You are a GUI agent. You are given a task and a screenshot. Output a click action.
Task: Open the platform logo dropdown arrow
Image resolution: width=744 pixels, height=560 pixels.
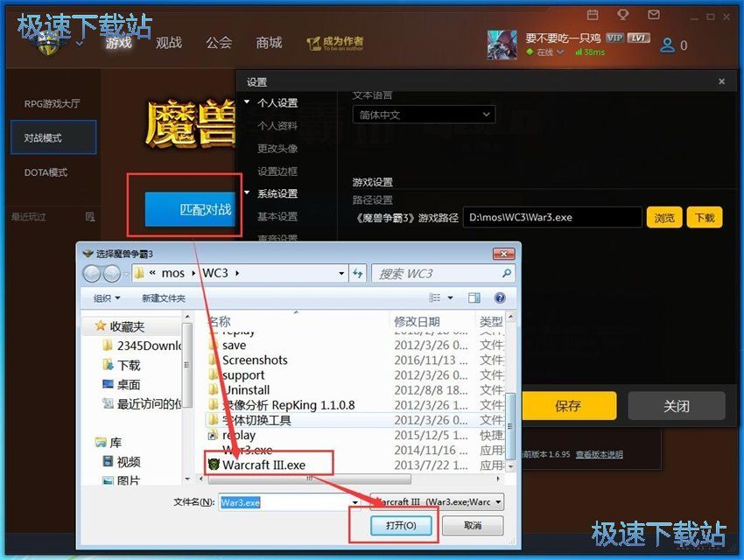click(x=81, y=44)
